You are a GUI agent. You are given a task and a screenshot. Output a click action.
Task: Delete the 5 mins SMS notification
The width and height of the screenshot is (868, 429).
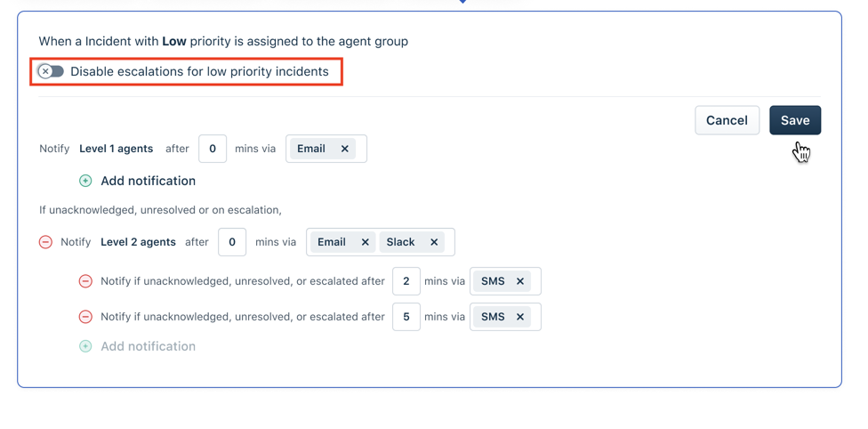[x=85, y=317]
